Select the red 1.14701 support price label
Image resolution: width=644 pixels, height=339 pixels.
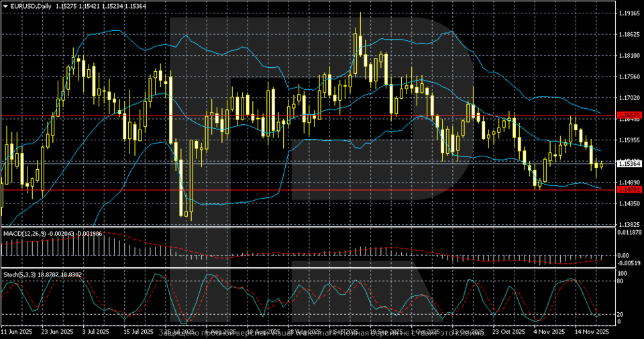coord(629,190)
